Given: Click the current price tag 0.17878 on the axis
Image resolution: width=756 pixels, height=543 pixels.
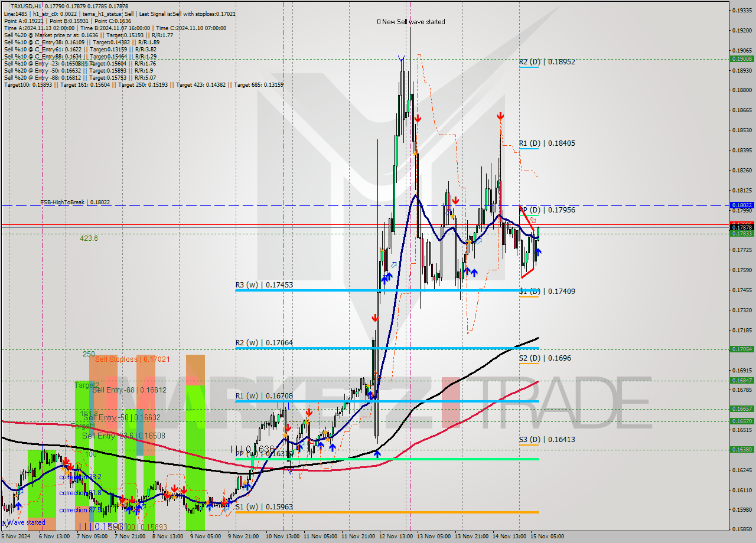Looking at the screenshot, I should coord(742,227).
